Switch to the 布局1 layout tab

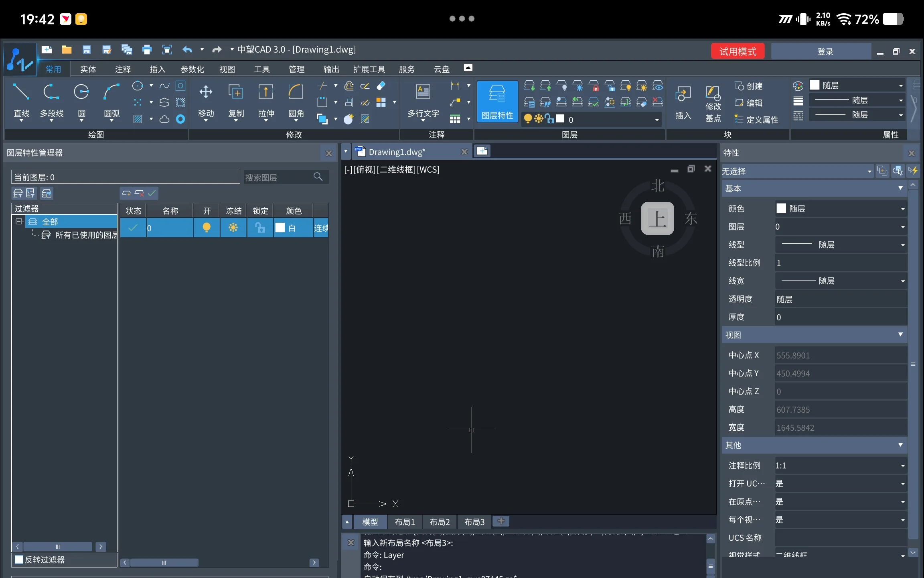coord(405,522)
